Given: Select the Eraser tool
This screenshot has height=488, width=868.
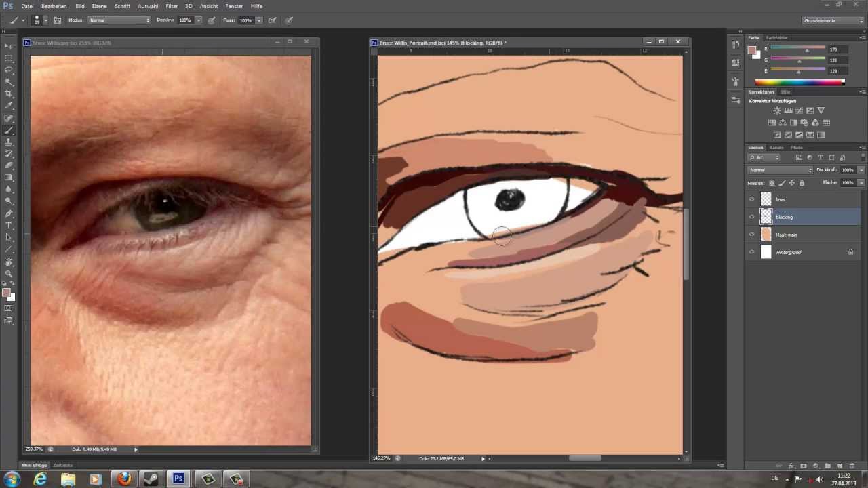Looking at the screenshot, I should click(9, 165).
